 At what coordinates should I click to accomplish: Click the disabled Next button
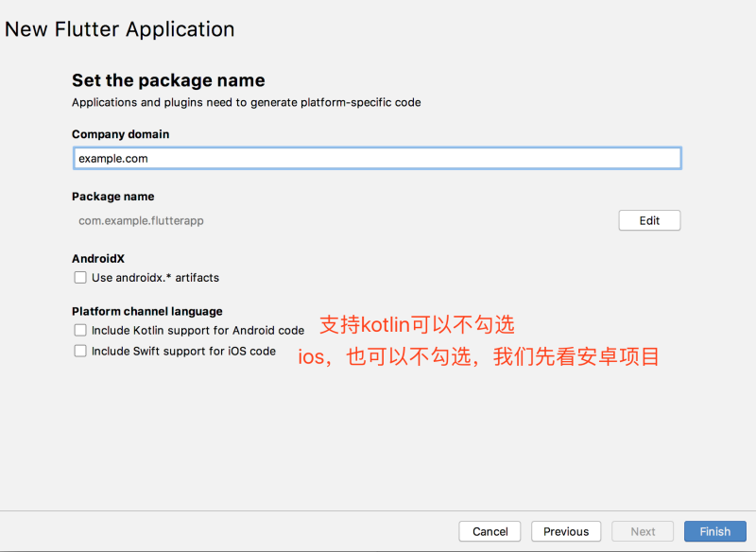(x=642, y=531)
